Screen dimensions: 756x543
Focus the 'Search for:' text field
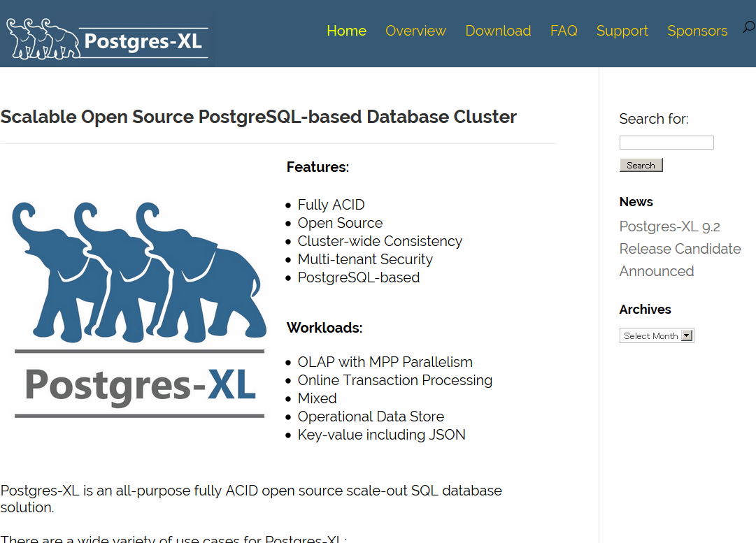pyautogui.click(x=666, y=143)
